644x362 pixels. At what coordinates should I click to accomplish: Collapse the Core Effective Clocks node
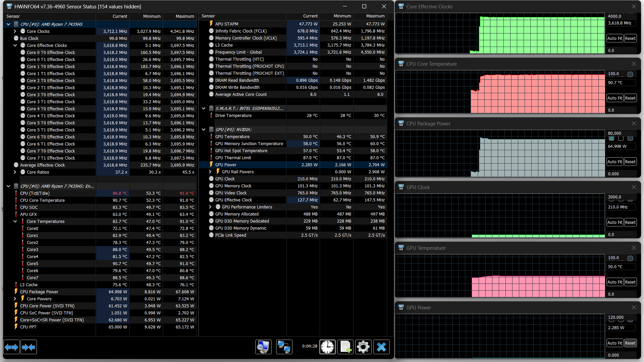(15, 45)
